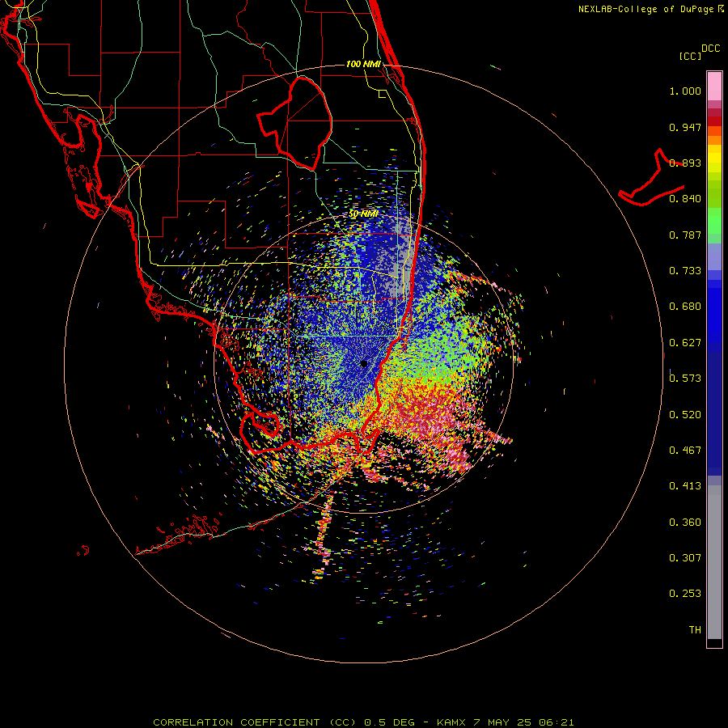This screenshot has width=728, height=728.
Task: Click the Lake Okeechobee outline on map
Action: (x=294, y=123)
